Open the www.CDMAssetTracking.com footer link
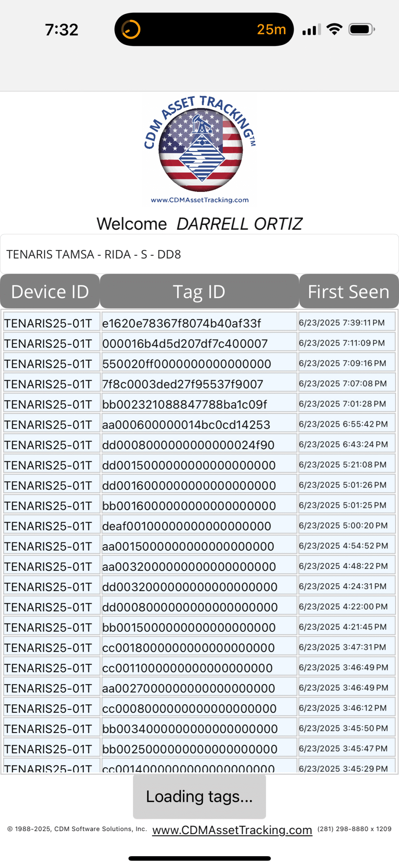Image resolution: width=399 pixels, height=868 pixels. click(x=232, y=830)
